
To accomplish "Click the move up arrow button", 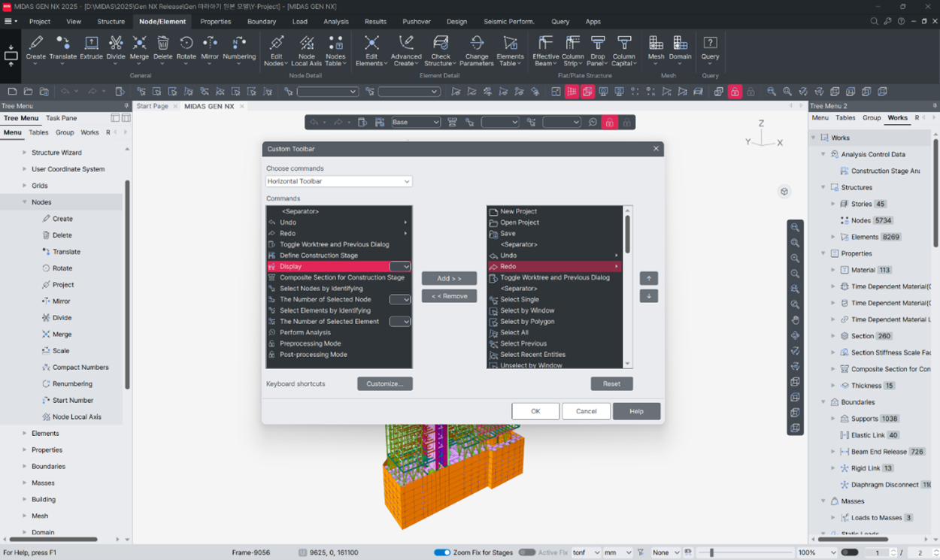I will click(648, 278).
